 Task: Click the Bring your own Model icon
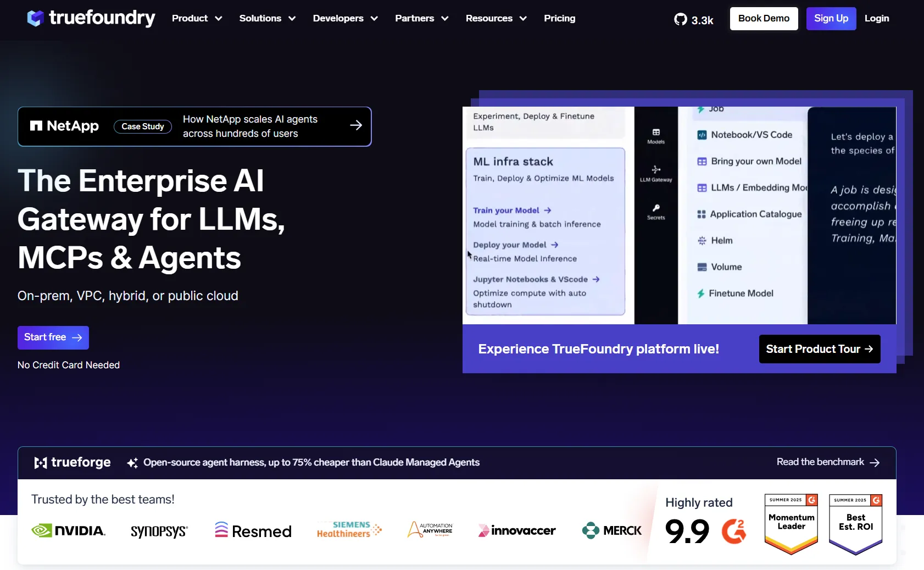click(702, 161)
